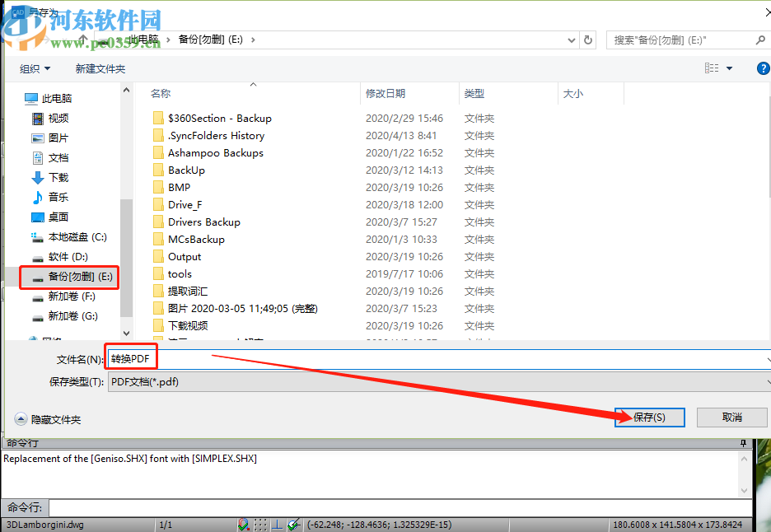Click the BackUp folder icon
Image resolution: width=771 pixels, height=532 pixels.
click(x=158, y=170)
